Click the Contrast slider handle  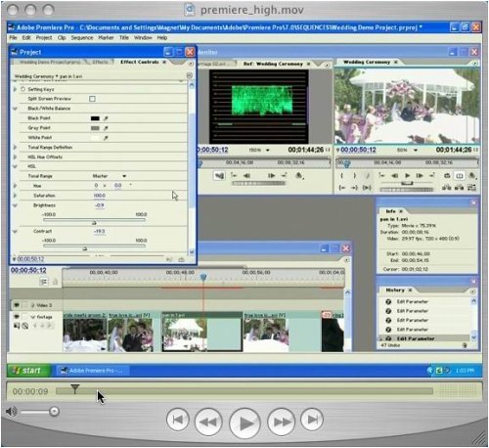85,248
